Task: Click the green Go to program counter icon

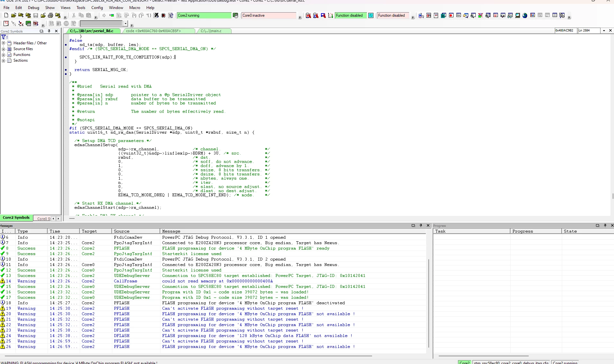Action: tap(112, 15)
